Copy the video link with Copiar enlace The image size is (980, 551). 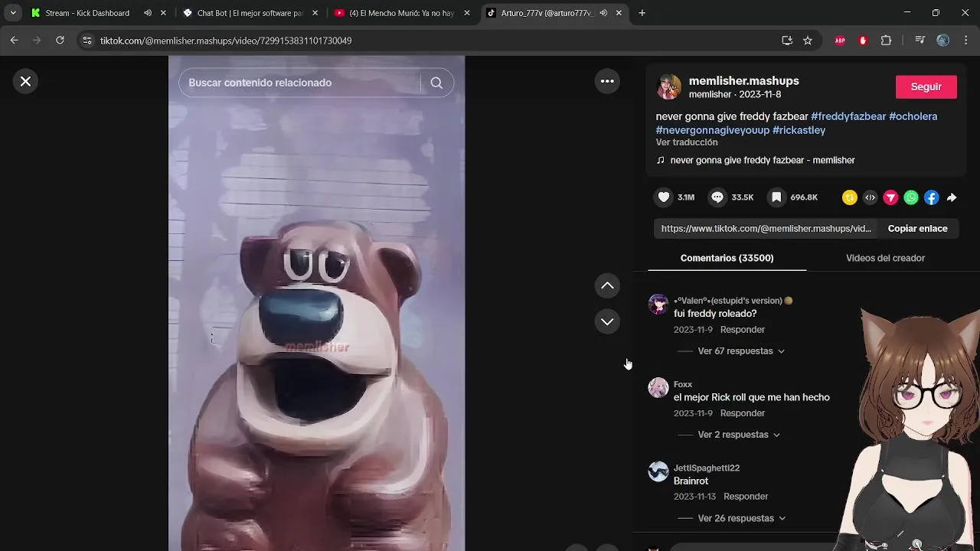click(x=917, y=228)
